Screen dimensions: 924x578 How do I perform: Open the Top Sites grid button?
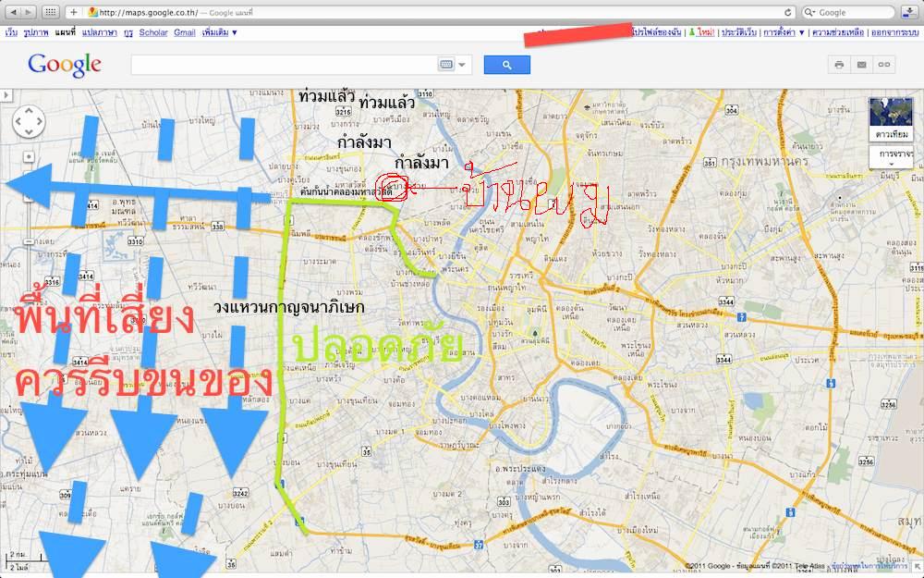[51, 12]
